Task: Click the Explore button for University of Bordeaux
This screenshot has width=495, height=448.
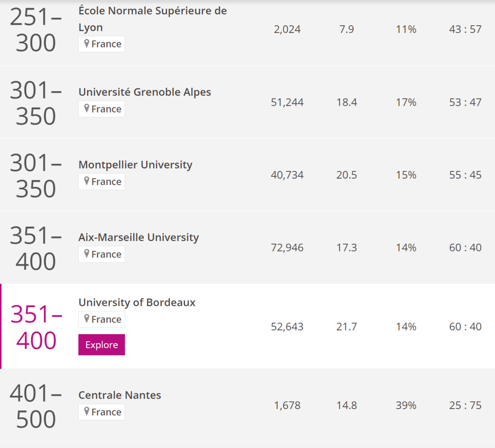Action: tap(102, 344)
